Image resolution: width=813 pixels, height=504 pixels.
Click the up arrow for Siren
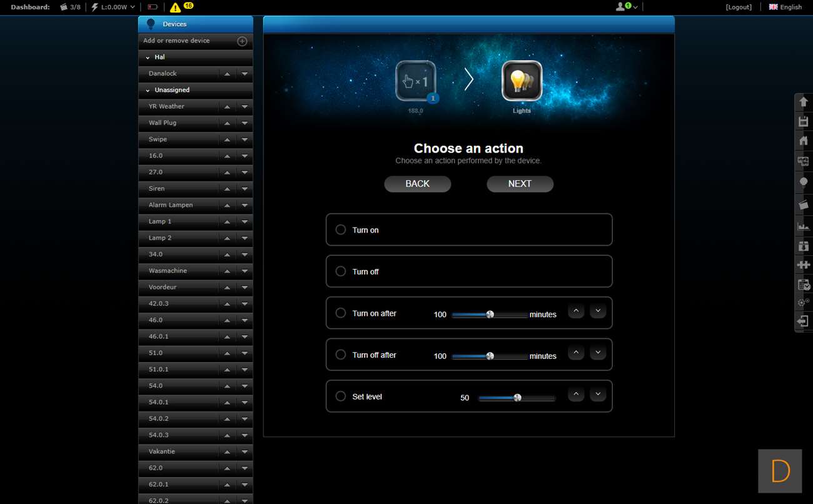pyautogui.click(x=227, y=189)
